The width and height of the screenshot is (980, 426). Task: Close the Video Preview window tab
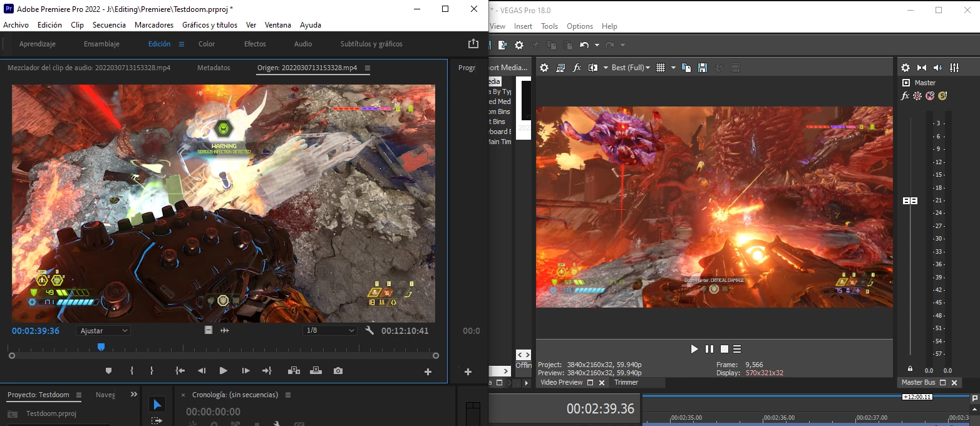[602, 383]
